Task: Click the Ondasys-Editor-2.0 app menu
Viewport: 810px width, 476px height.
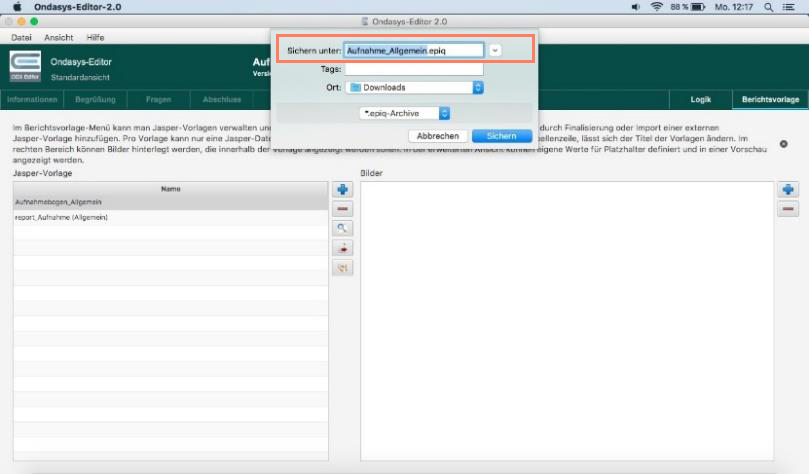Action: (x=77, y=7)
